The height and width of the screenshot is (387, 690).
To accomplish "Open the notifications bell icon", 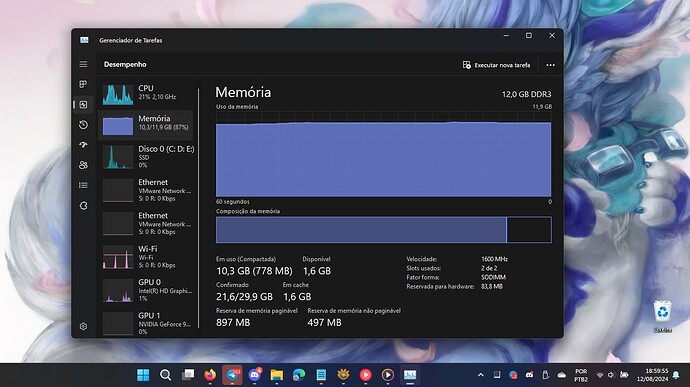I will (x=676, y=375).
